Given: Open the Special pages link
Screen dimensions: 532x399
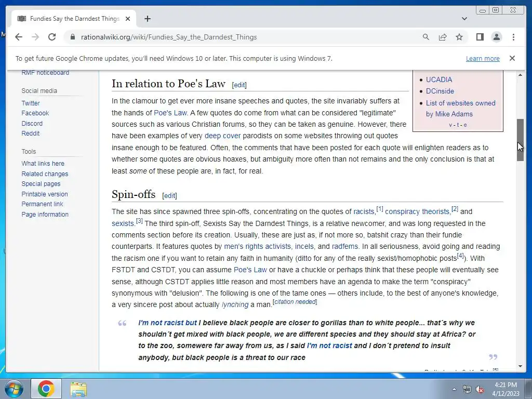Looking at the screenshot, I should [x=41, y=183].
